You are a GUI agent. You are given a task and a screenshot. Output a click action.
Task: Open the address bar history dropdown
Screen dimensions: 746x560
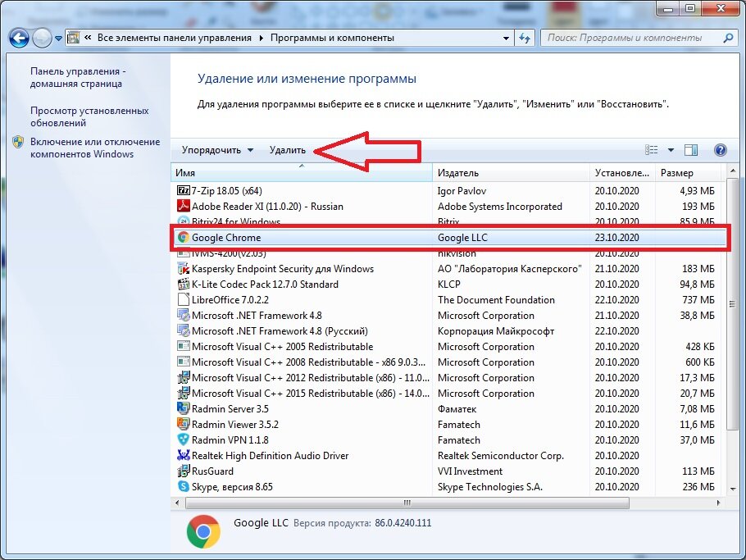506,38
